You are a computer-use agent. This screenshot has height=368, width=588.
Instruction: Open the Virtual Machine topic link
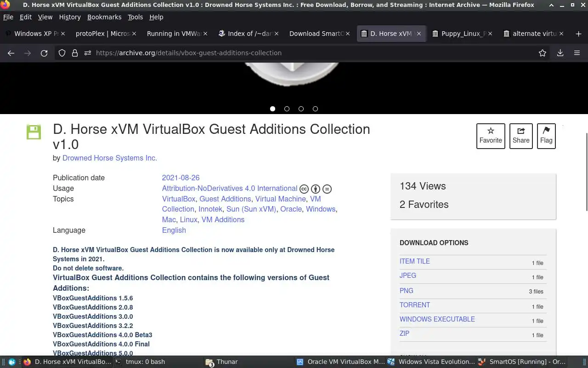point(281,199)
